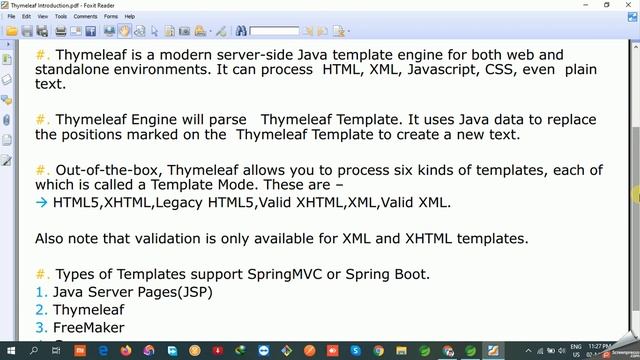This screenshot has height=360, width=640.
Task: Print the document with printer icon
Action: pyautogui.click(x=60, y=31)
